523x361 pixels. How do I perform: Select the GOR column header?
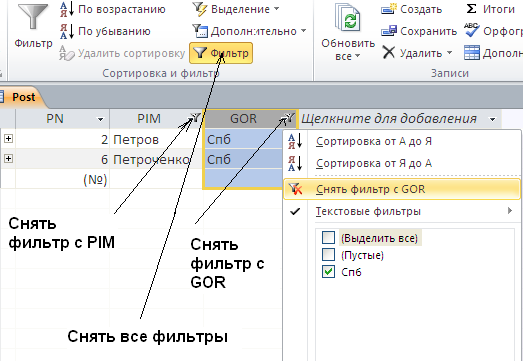243,119
